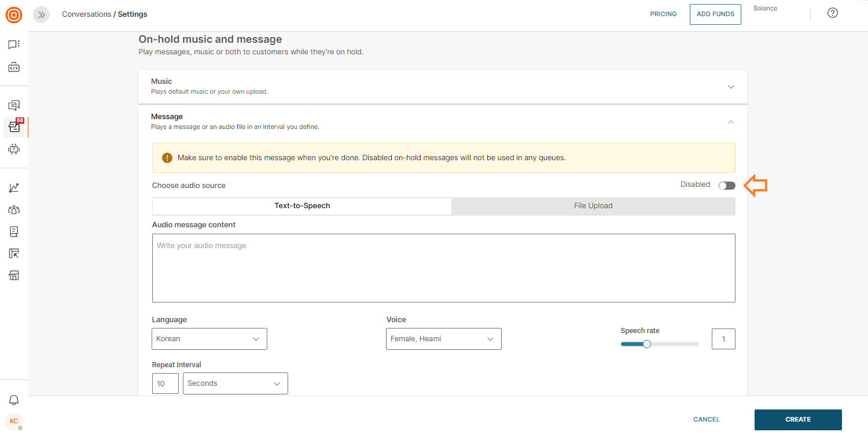
Task: Click the Infobip logo in the sidebar
Action: (x=14, y=15)
